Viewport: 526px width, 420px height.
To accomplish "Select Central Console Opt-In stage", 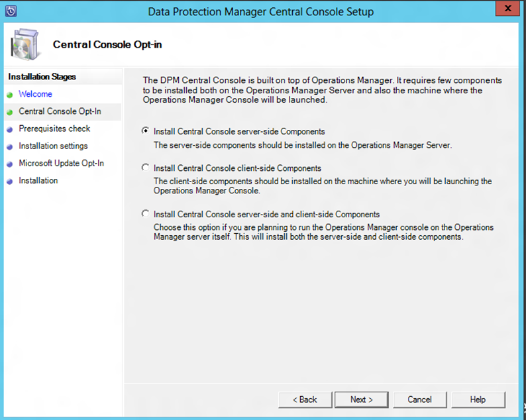I will [60, 111].
